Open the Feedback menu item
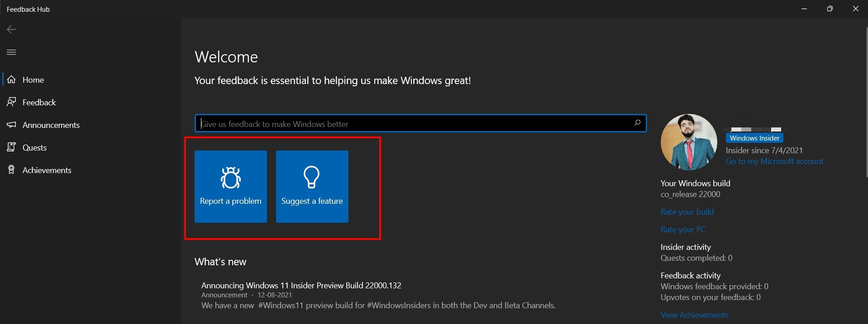The image size is (868, 324). 39,103
